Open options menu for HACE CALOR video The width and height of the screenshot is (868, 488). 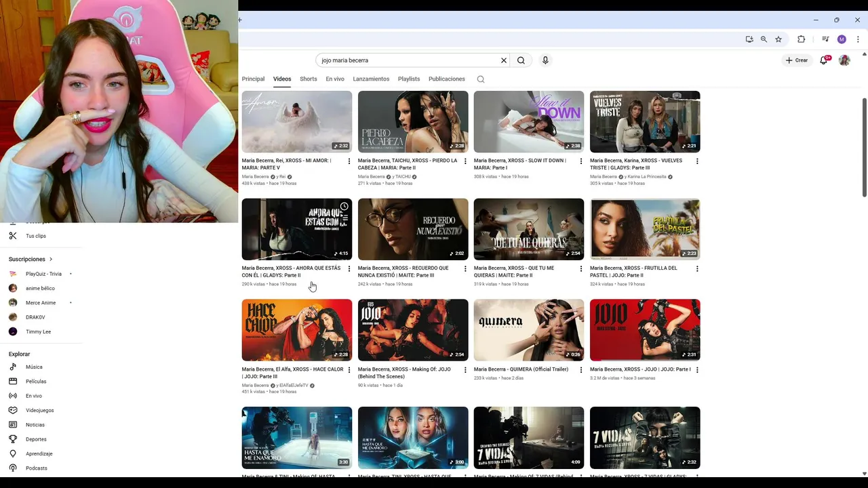tap(349, 370)
